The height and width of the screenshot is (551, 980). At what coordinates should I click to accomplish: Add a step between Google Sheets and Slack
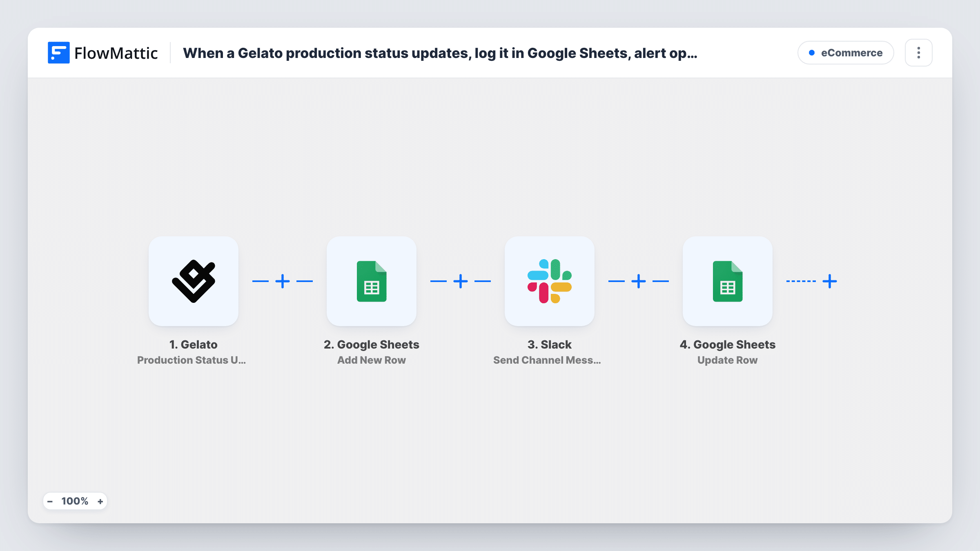(x=461, y=281)
